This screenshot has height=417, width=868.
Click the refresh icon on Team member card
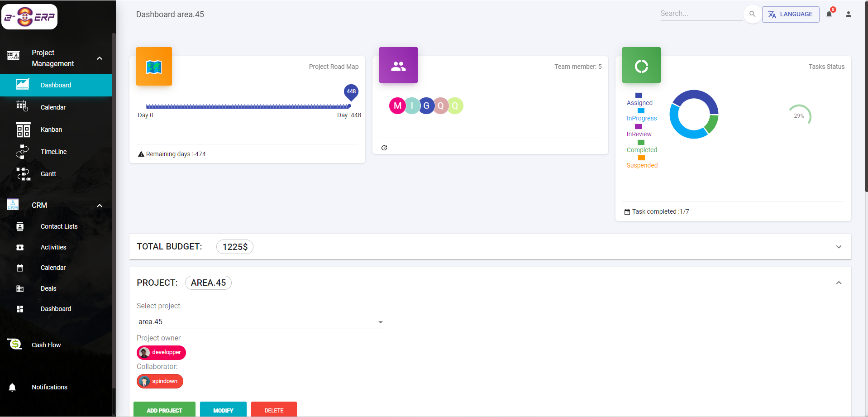384,148
